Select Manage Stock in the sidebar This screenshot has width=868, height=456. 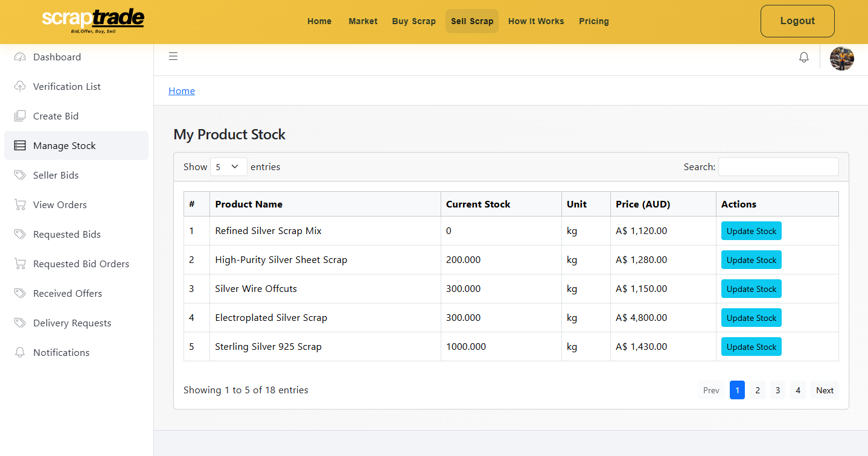click(x=65, y=145)
